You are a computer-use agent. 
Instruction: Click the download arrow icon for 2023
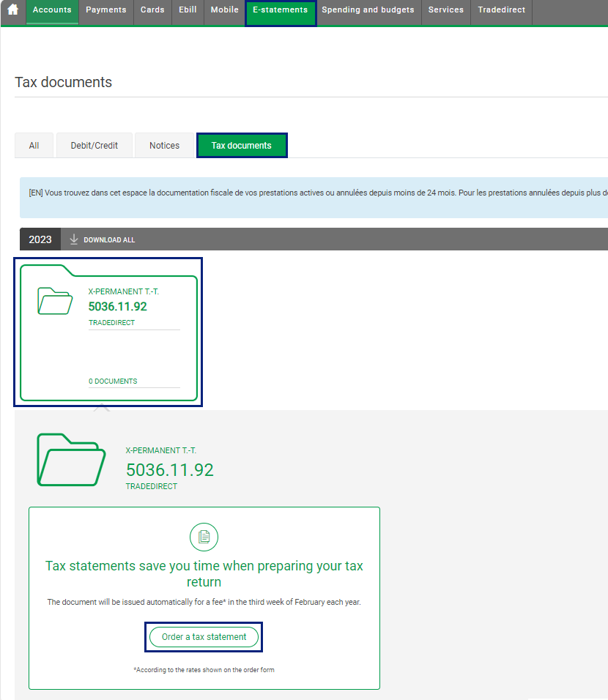coord(74,239)
